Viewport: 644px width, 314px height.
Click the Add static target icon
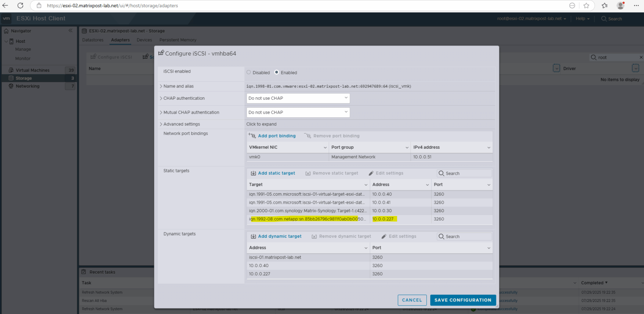pyautogui.click(x=253, y=173)
